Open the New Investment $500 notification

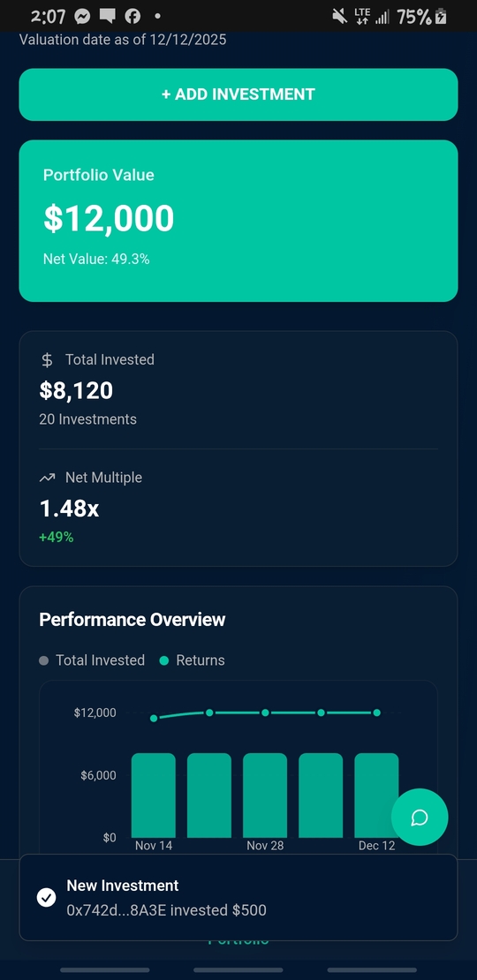point(238,898)
